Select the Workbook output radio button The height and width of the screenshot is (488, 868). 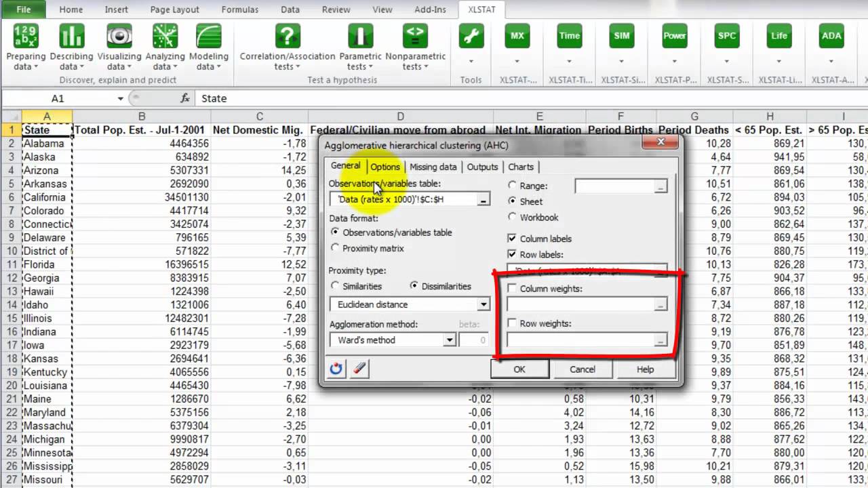click(x=512, y=217)
